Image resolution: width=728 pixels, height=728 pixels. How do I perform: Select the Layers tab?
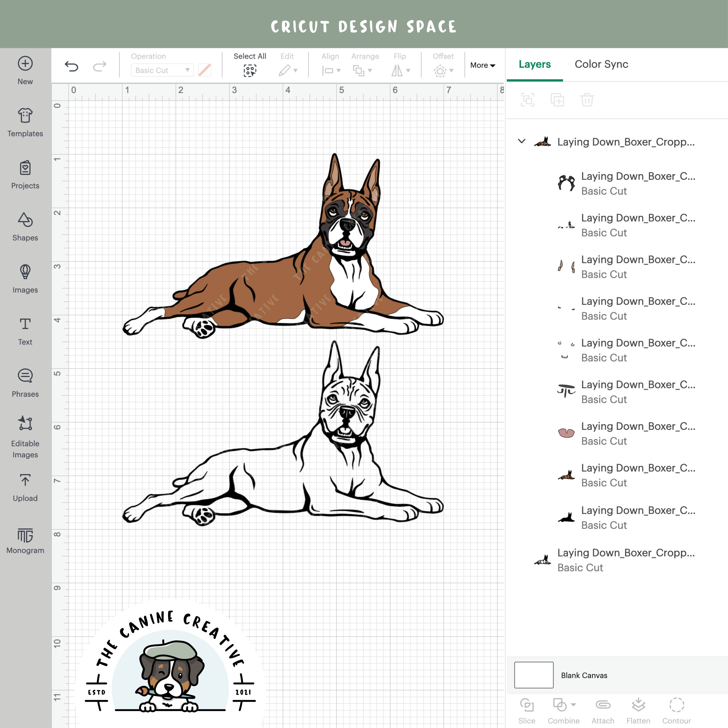pyautogui.click(x=534, y=64)
